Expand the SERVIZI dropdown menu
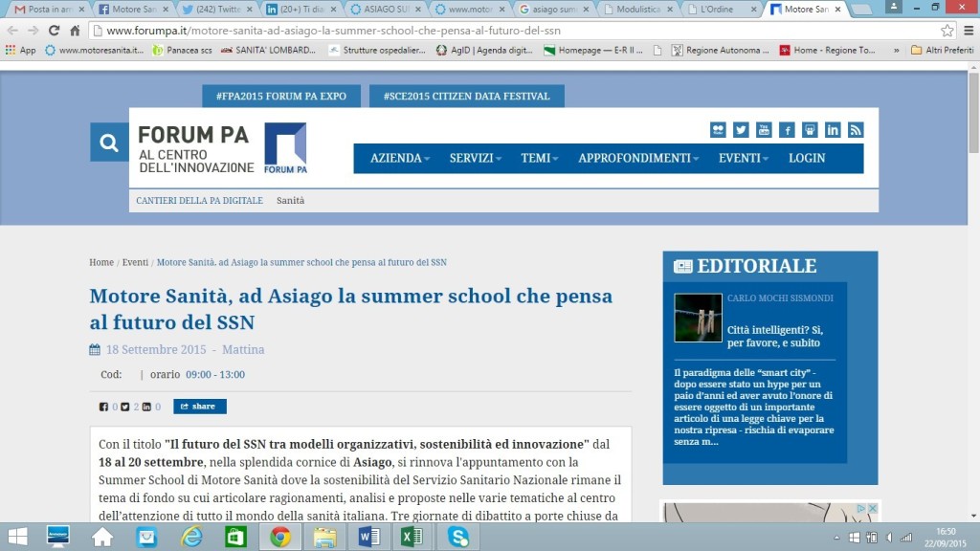Viewport: 980px width, 551px height. pyautogui.click(x=476, y=158)
